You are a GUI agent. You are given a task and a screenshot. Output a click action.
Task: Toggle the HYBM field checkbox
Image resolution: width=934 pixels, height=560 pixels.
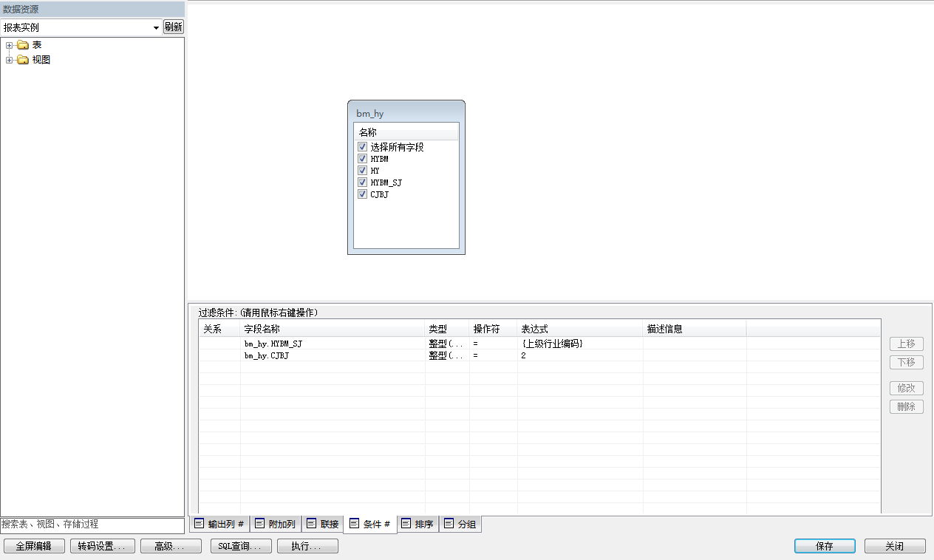362,159
